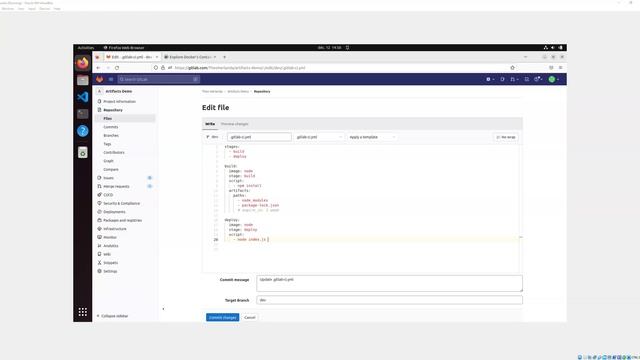This screenshot has width=640, height=360.
Task: Open Analytics in project sidebar
Action: (x=108, y=246)
